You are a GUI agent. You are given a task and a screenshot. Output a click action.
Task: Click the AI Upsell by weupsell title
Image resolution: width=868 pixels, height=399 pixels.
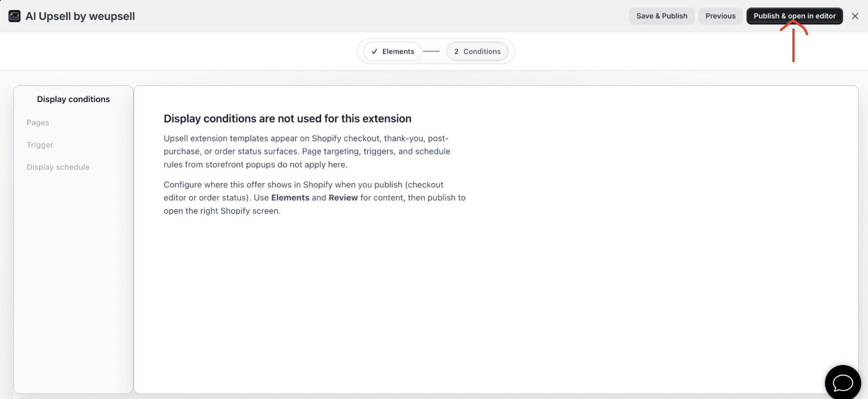click(80, 16)
